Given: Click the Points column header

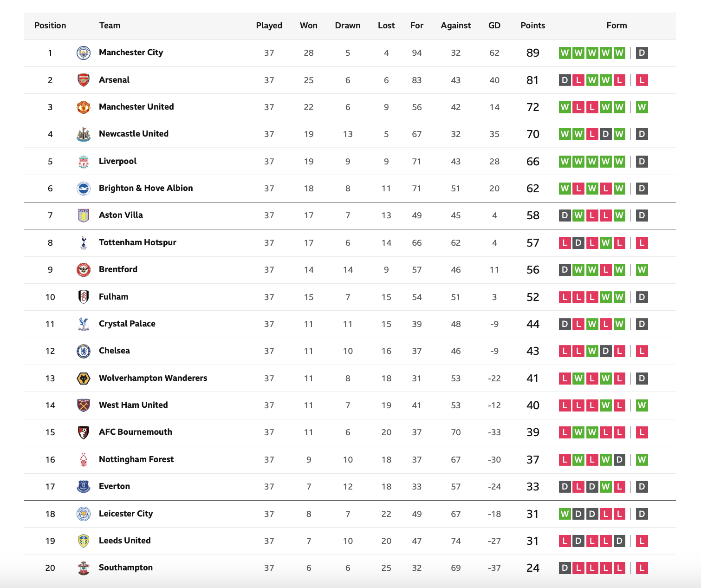Looking at the screenshot, I should point(533,26).
